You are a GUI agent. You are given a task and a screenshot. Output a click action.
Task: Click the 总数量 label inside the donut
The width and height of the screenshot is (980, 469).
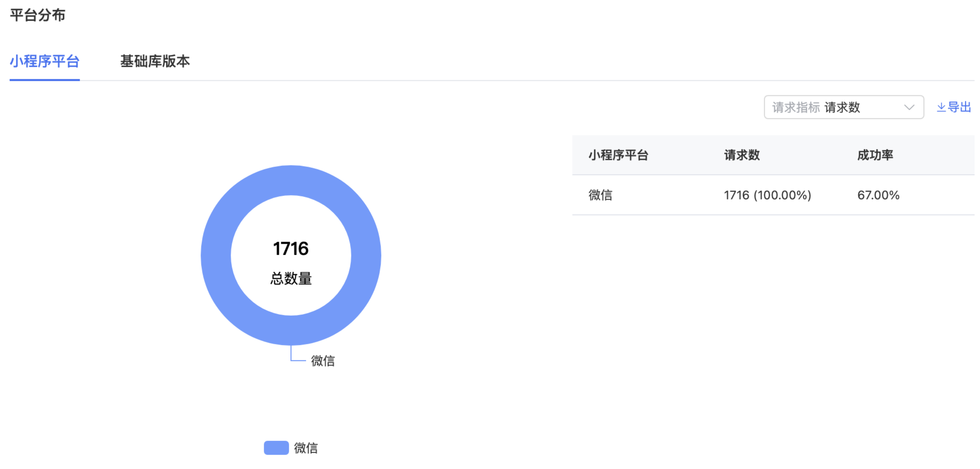pos(291,279)
